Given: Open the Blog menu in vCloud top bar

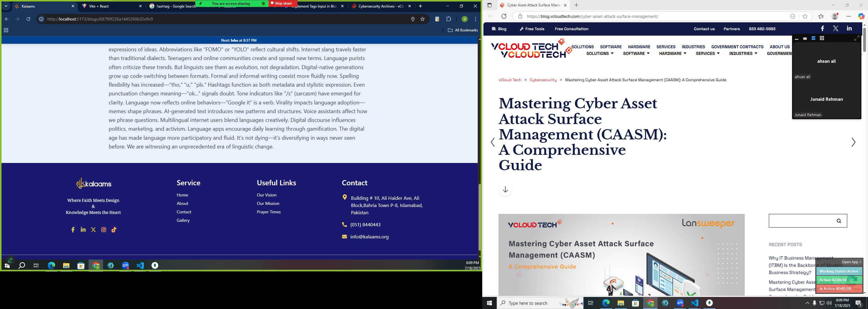Looking at the screenshot, I should (499, 29).
